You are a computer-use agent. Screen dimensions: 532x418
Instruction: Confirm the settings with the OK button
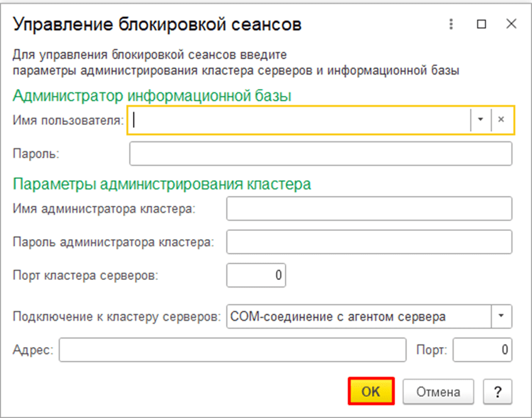click(x=371, y=392)
